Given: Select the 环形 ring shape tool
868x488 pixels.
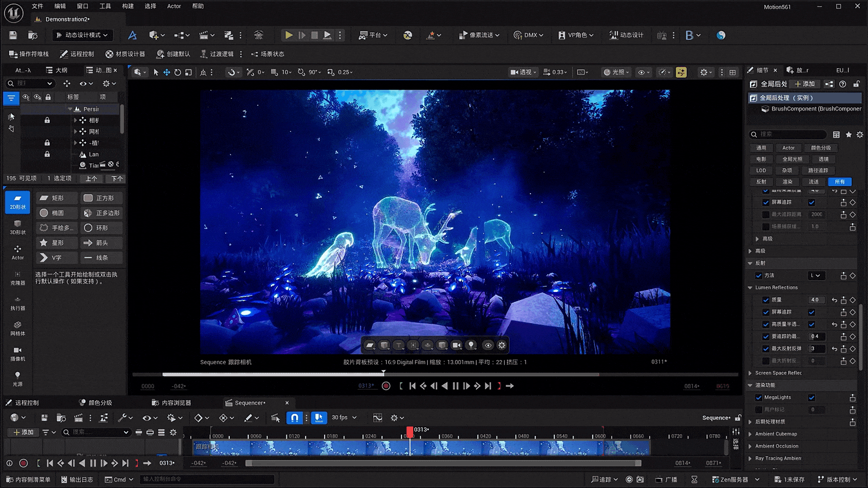Looking at the screenshot, I should [x=101, y=228].
